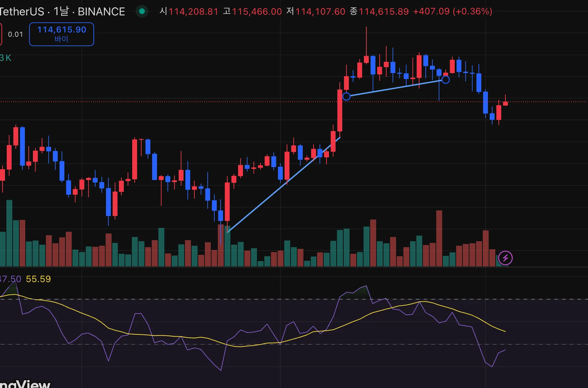This screenshot has height=388, width=588.
Task: Click the green market status dot
Action: tap(142, 11)
